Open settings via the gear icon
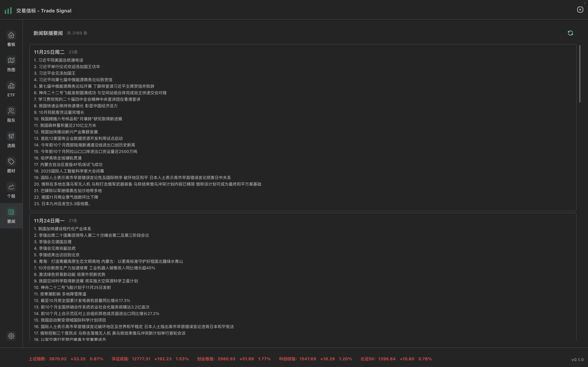The height and width of the screenshot is (367, 588). (11, 336)
